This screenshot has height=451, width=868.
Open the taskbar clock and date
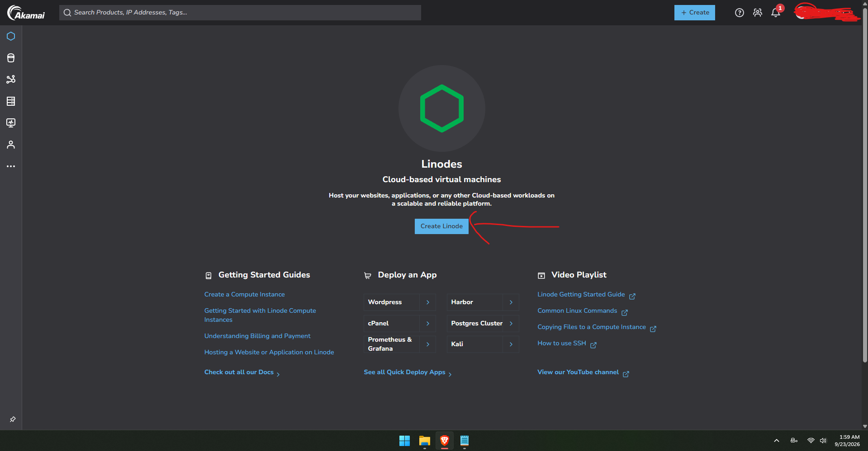(847, 441)
